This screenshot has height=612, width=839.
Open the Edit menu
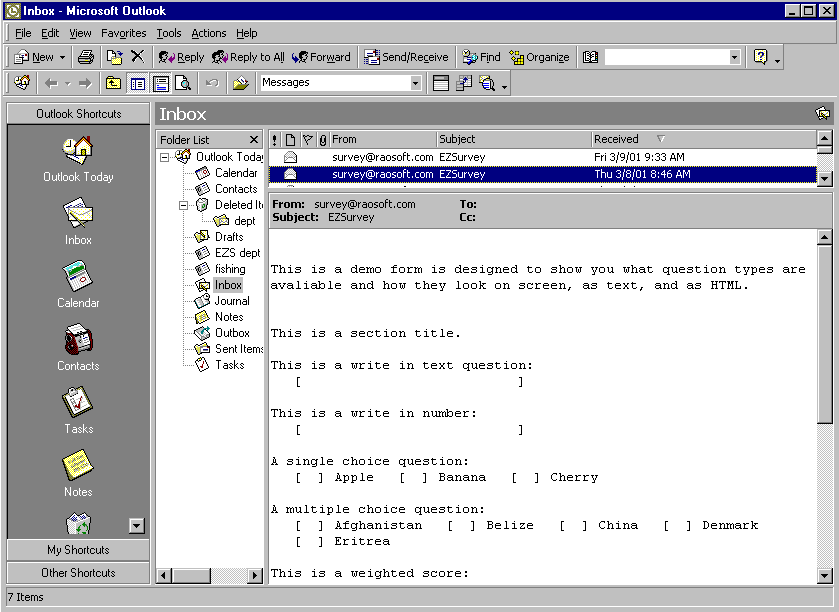(50, 33)
